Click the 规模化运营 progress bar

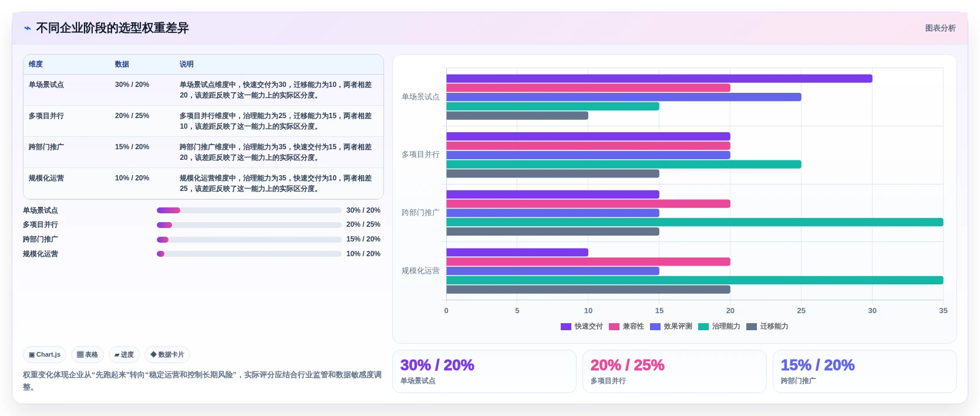[249, 254]
